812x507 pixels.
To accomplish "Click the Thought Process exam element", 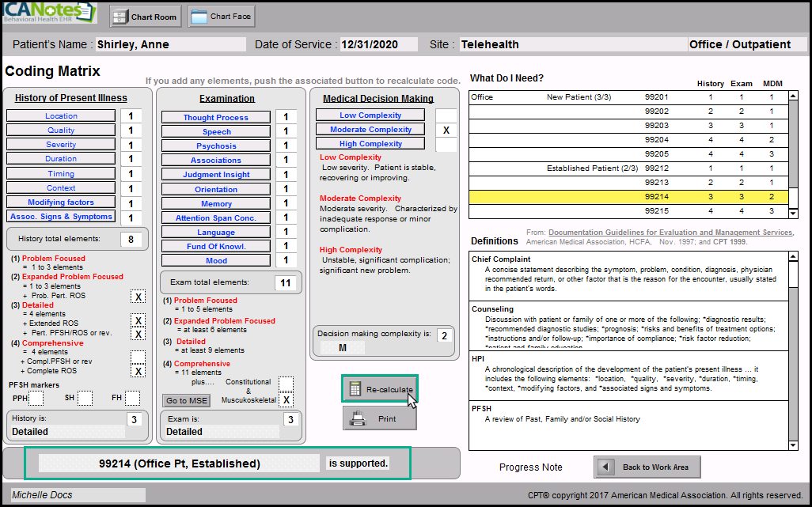I will tap(216, 118).
